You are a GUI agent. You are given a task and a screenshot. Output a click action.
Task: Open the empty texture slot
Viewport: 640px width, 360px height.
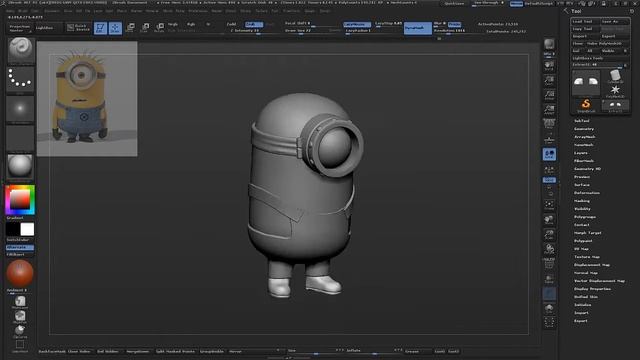(x=20, y=138)
